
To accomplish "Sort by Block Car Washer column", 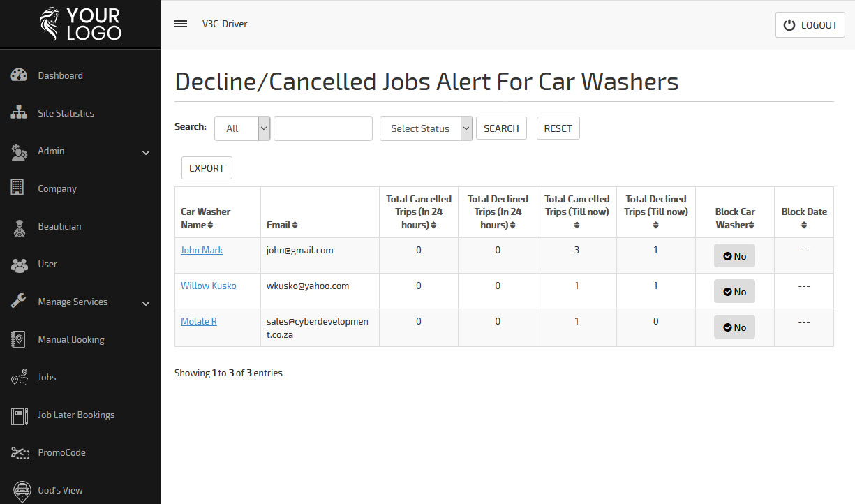I will point(751,225).
